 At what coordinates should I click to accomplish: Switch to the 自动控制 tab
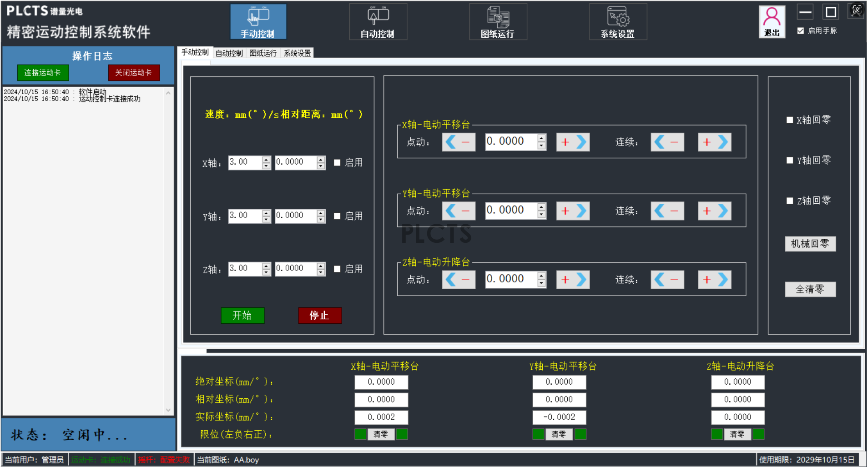click(229, 52)
